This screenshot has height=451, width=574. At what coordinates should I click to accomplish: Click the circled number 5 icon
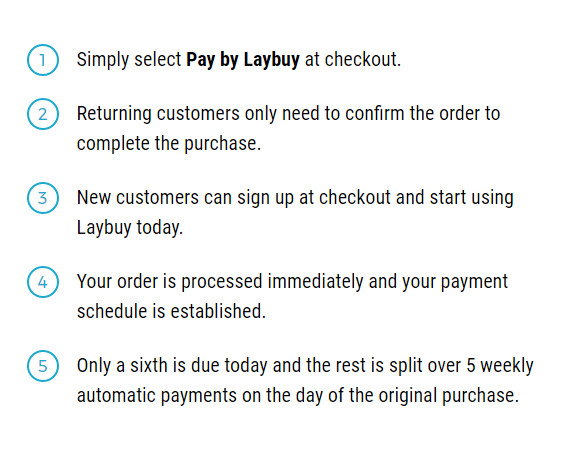pyautogui.click(x=43, y=366)
